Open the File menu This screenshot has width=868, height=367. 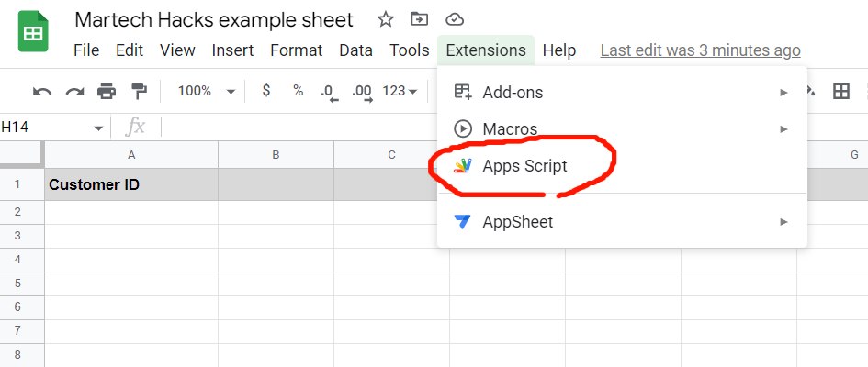pos(86,50)
